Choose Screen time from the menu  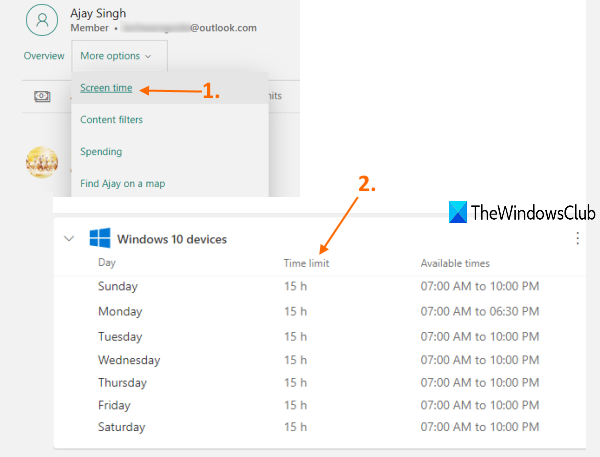[106, 88]
